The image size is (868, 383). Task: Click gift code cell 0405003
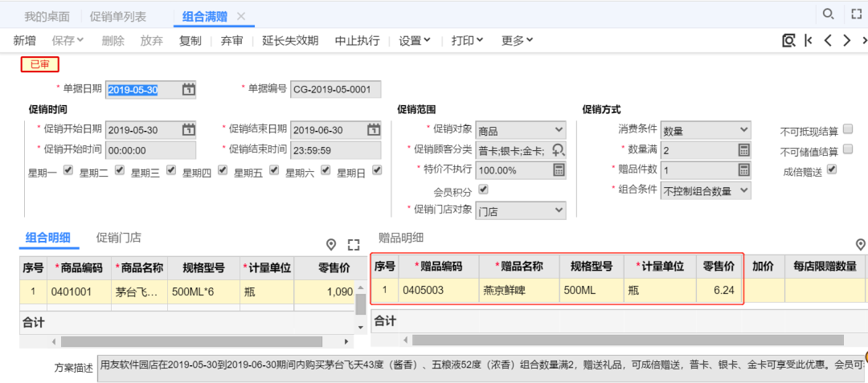pos(439,290)
